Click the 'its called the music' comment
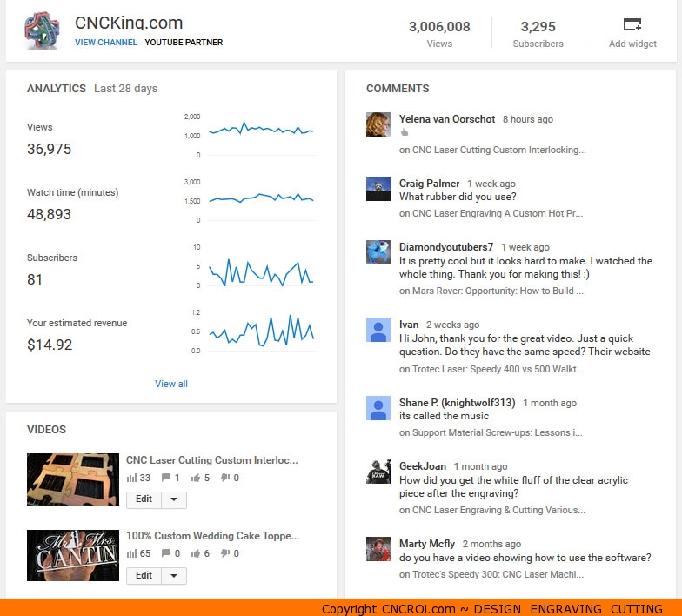The width and height of the screenshot is (682, 616). 444,416
